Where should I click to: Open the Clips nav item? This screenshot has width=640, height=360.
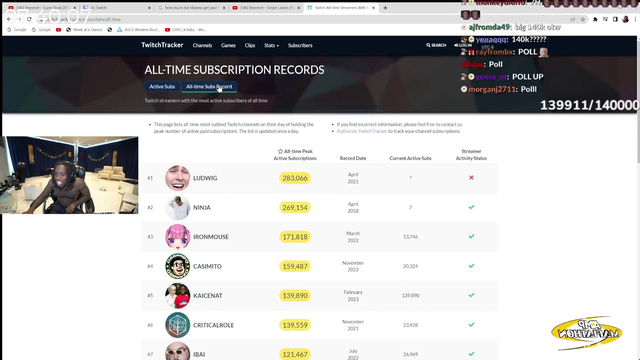[250, 45]
